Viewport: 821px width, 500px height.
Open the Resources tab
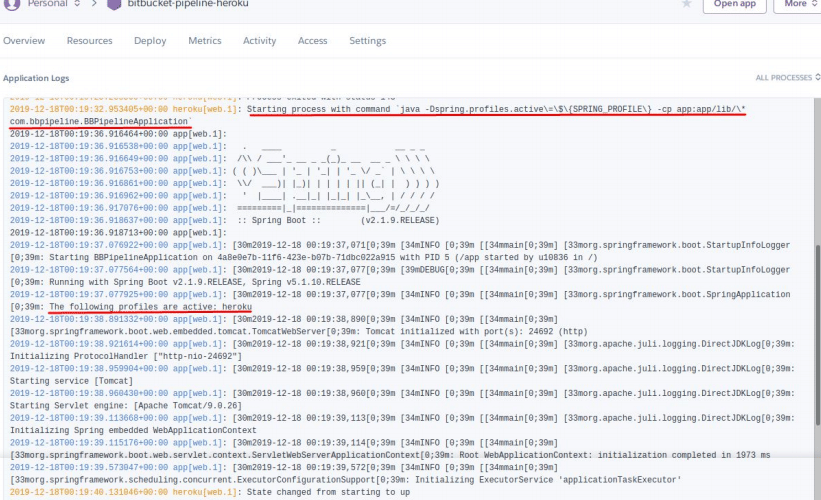click(x=90, y=41)
